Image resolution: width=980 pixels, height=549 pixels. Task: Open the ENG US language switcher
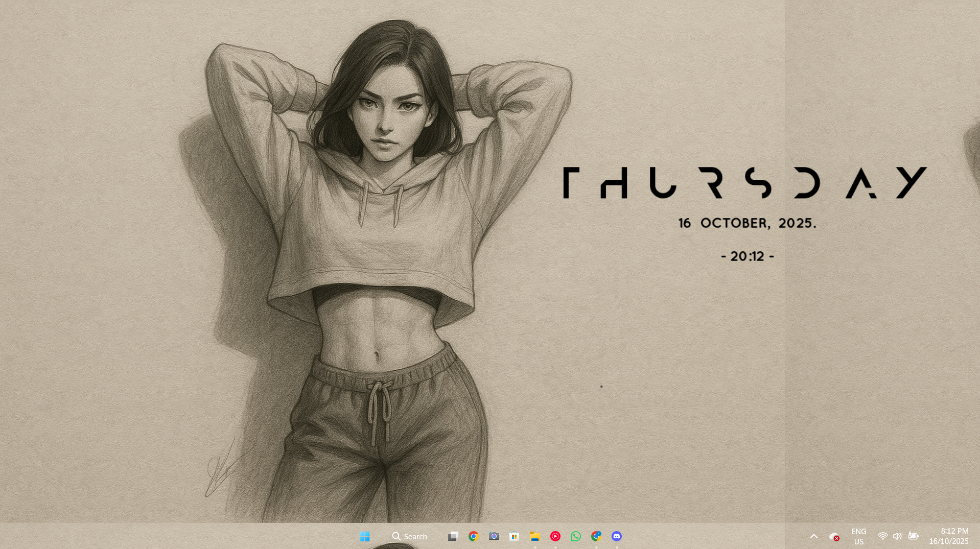(x=858, y=536)
